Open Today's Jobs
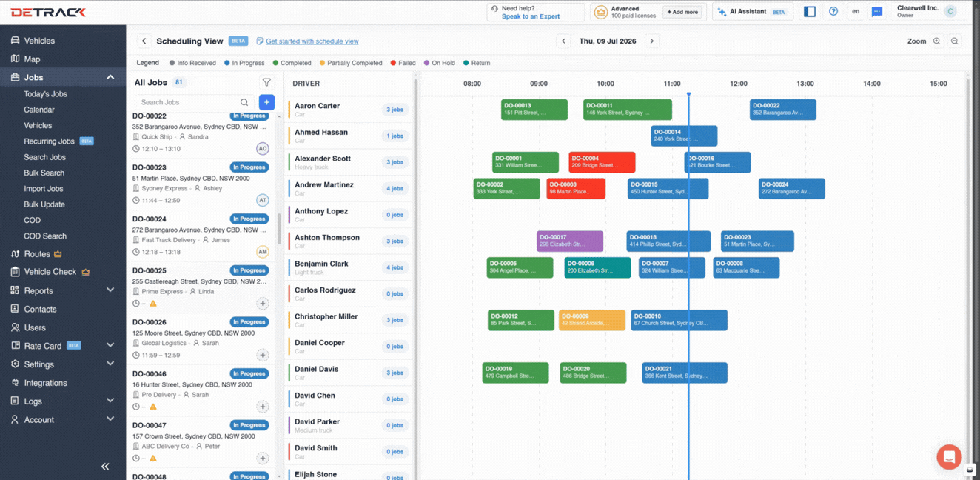980x480 pixels. click(x=45, y=94)
